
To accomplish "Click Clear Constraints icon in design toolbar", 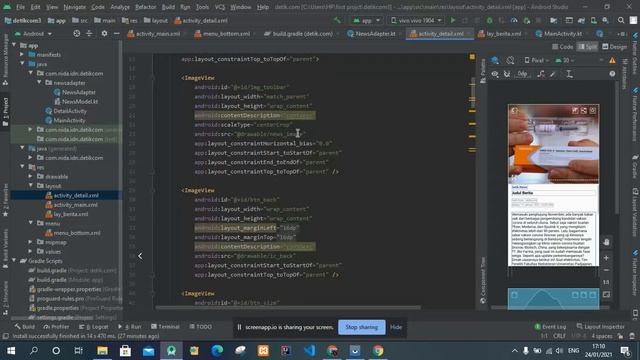I will click(541, 74).
